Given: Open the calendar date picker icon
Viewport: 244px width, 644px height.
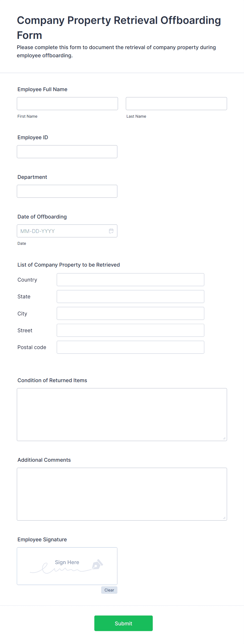Looking at the screenshot, I should coord(111,231).
